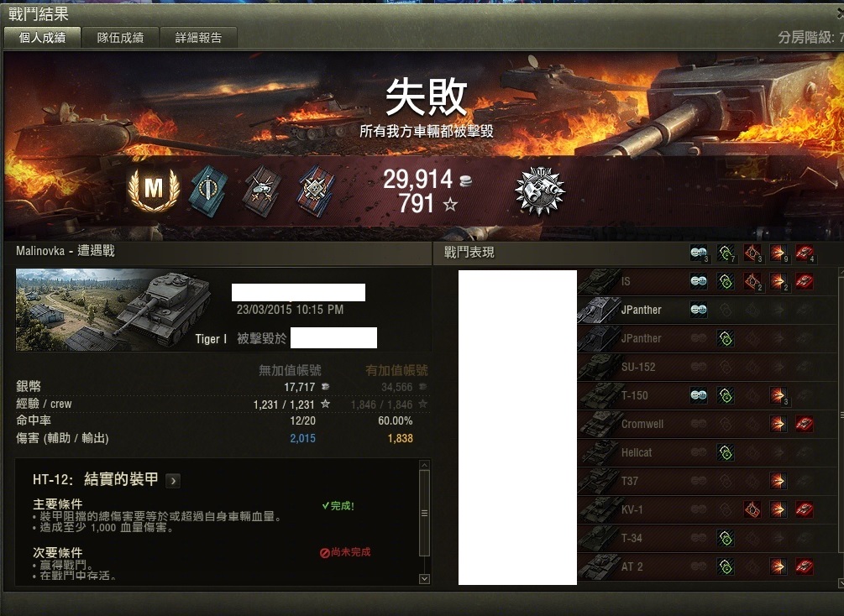The image size is (844, 616).
Task: Click the spotted-vehicles header icon in 戰鬥表現
Action: (699, 253)
